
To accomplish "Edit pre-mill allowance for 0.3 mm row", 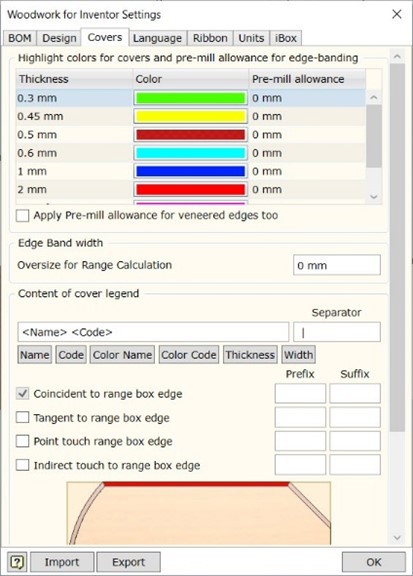I will pyautogui.click(x=307, y=98).
